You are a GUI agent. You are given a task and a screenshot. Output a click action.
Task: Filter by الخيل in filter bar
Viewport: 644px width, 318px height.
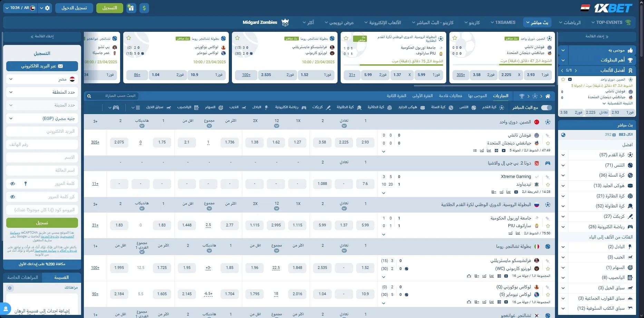238,107
